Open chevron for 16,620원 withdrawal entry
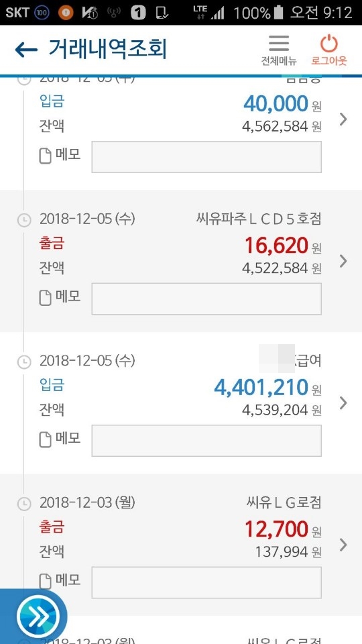This screenshot has width=362, height=644. (343, 261)
